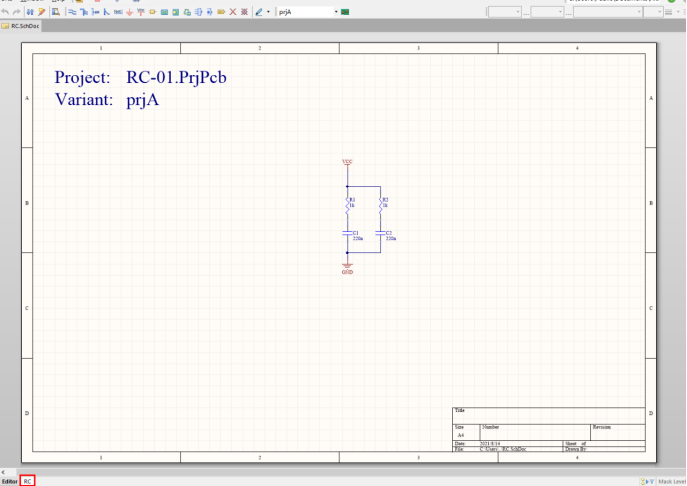687x486 pixels.
Task: Click the horizontal scrollbar left arrow
Action: coord(3,472)
